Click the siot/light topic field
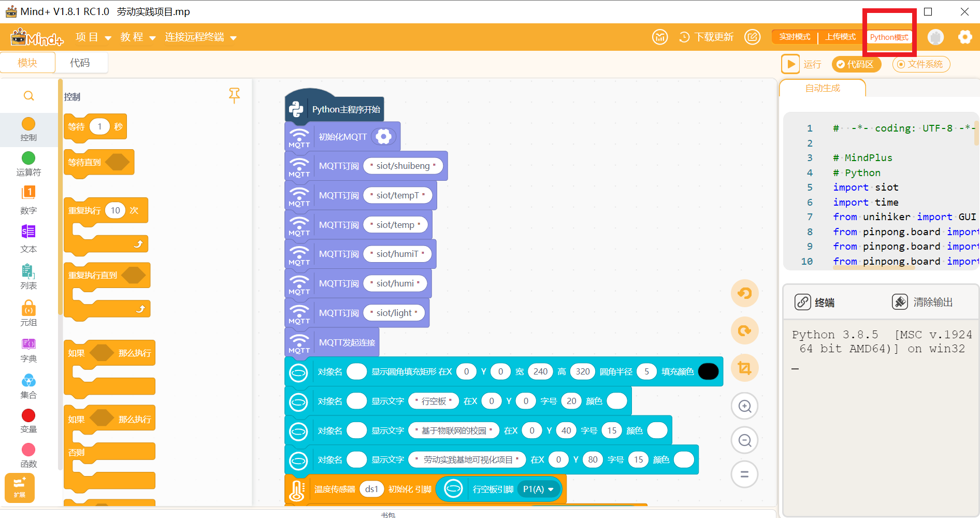Screen dimensions: 980x518 (394, 313)
